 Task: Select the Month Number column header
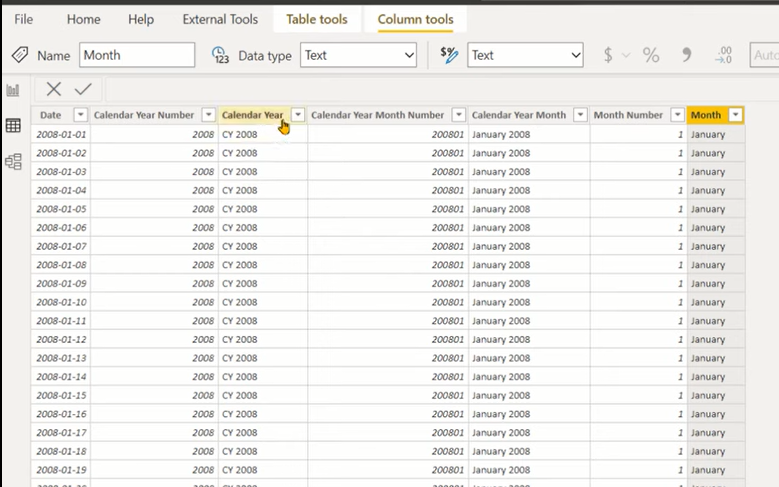(x=628, y=115)
